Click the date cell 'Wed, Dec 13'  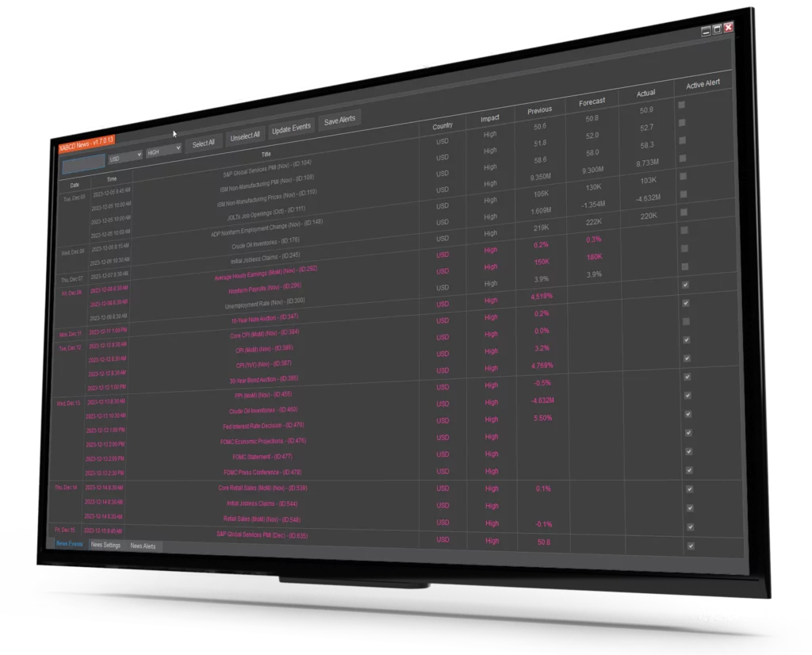pyautogui.click(x=68, y=404)
